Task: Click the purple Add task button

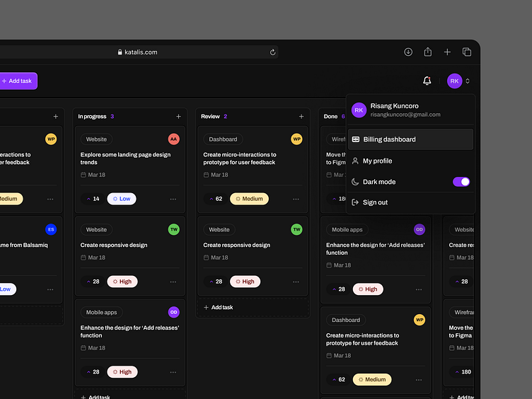Action: point(18,81)
